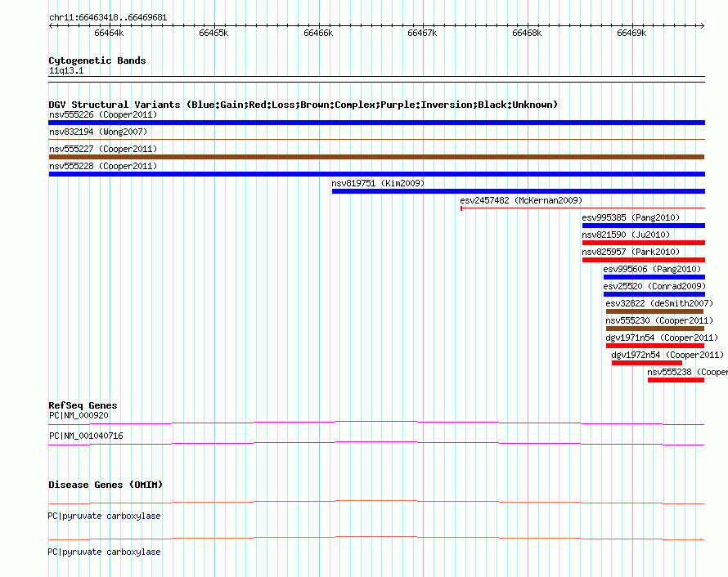Click the dgv1972n54 (Cooper2011) label
Screen dimensions: 728x577
point(667,355)
